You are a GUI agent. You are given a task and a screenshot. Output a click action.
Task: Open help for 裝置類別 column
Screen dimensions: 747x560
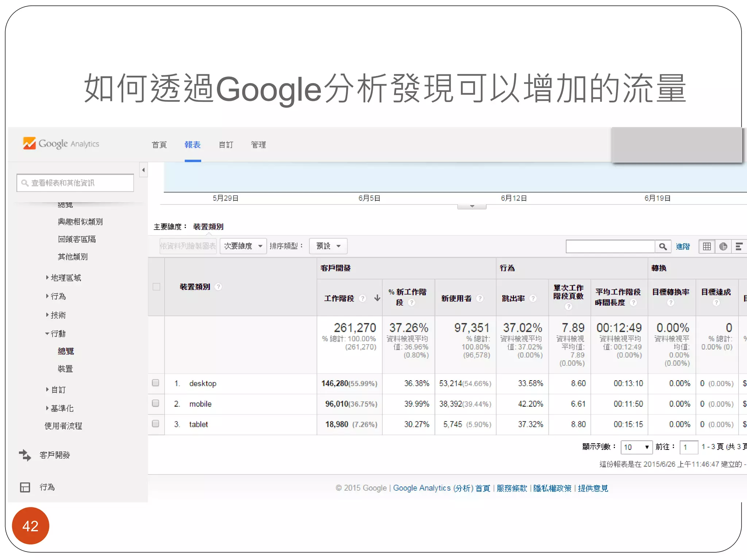coord(218,287)
